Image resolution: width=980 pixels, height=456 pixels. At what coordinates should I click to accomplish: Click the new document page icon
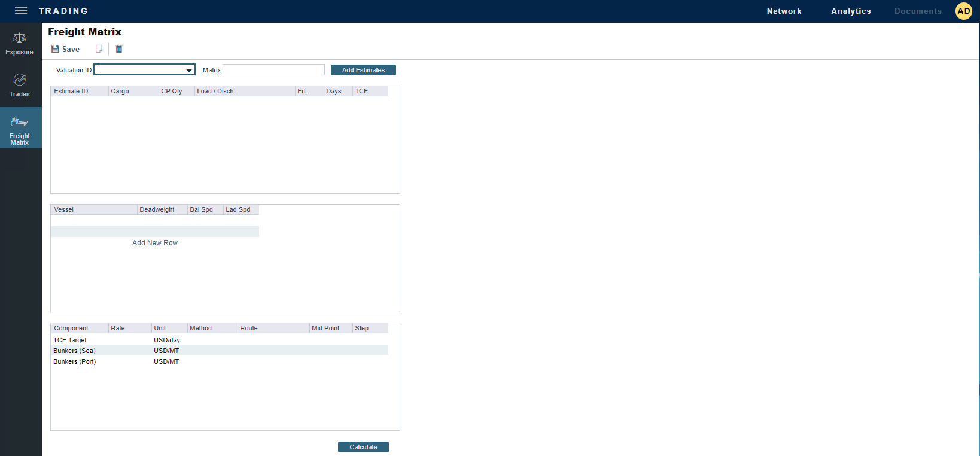(99, 49)
